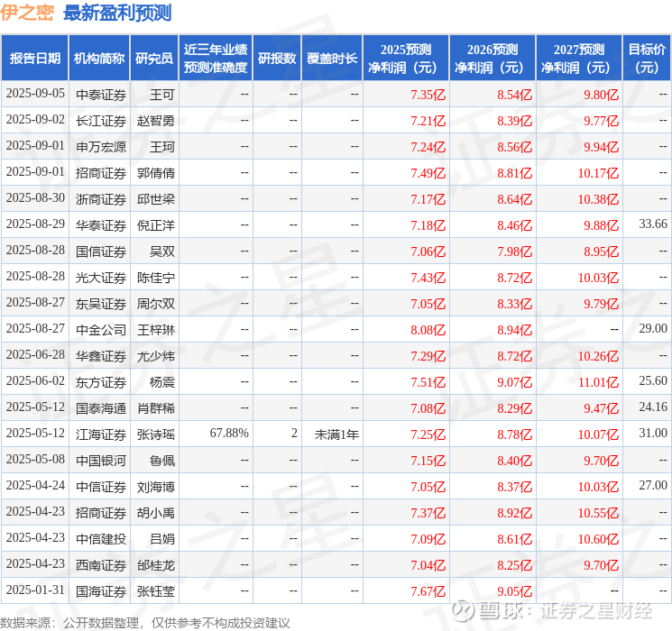Select the date cell 2025-09-05

pos(35,94)
